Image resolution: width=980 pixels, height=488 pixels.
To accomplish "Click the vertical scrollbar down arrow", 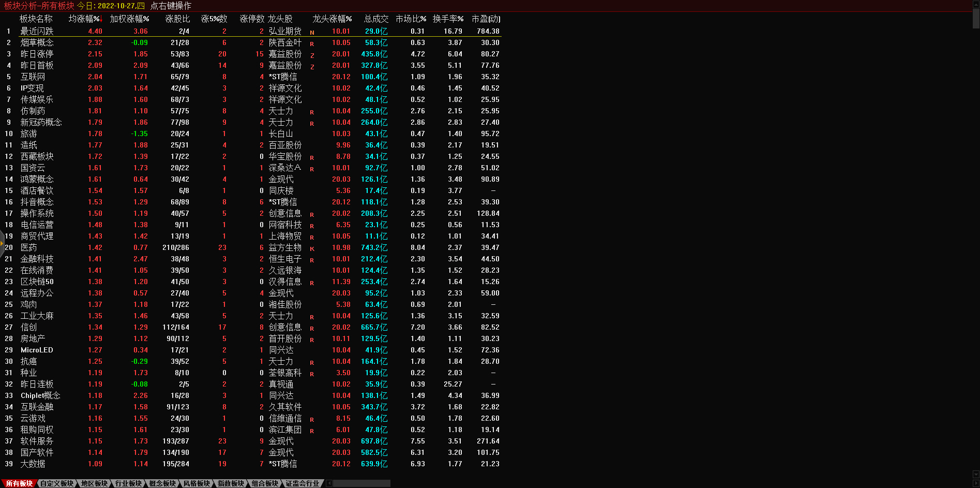I will click(976, 475).
